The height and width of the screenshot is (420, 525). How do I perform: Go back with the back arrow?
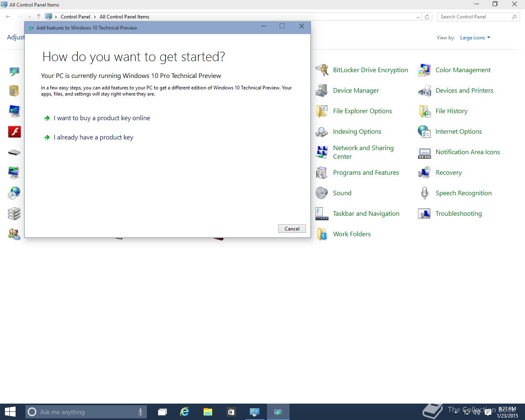tap(8, 17)
